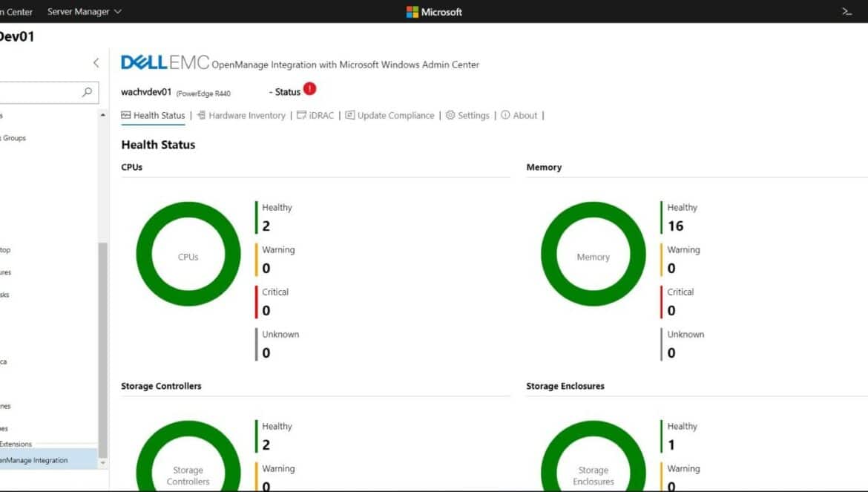Click the sidebar scrollbar thumb
This screenshot has width=868, height=492.
[x=103, y=350]
